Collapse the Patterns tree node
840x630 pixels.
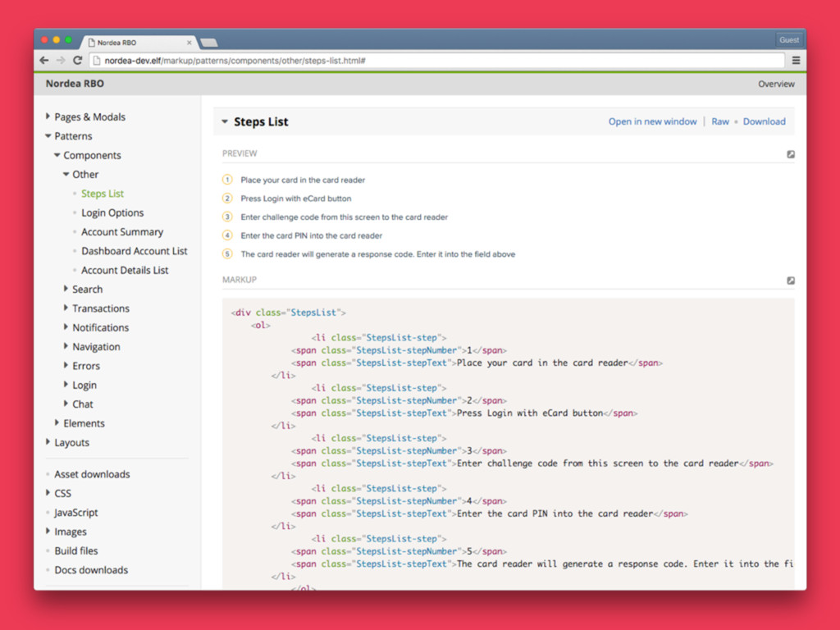[x=48, y=136]
